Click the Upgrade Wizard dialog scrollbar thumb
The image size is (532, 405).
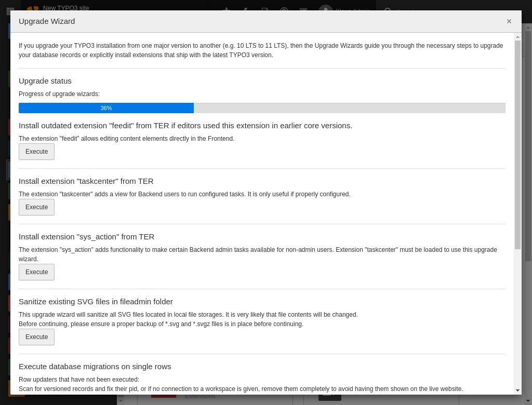coord(517,145)
